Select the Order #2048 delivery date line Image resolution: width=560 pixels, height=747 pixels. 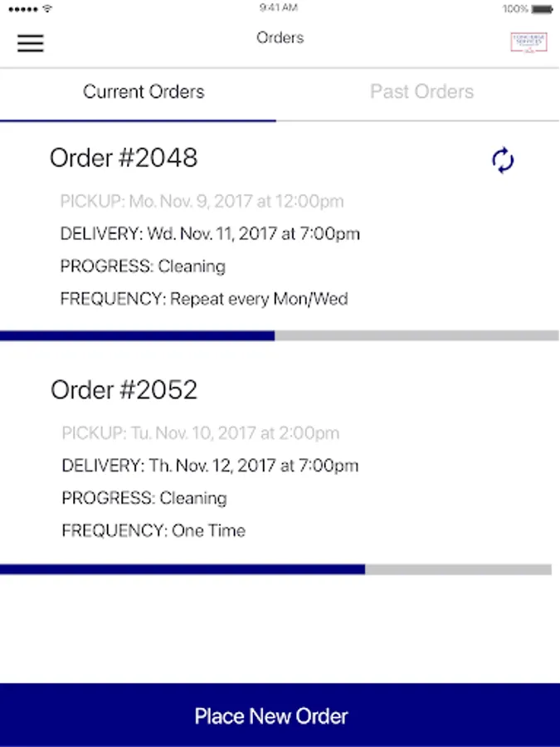[x=210, y=234]
